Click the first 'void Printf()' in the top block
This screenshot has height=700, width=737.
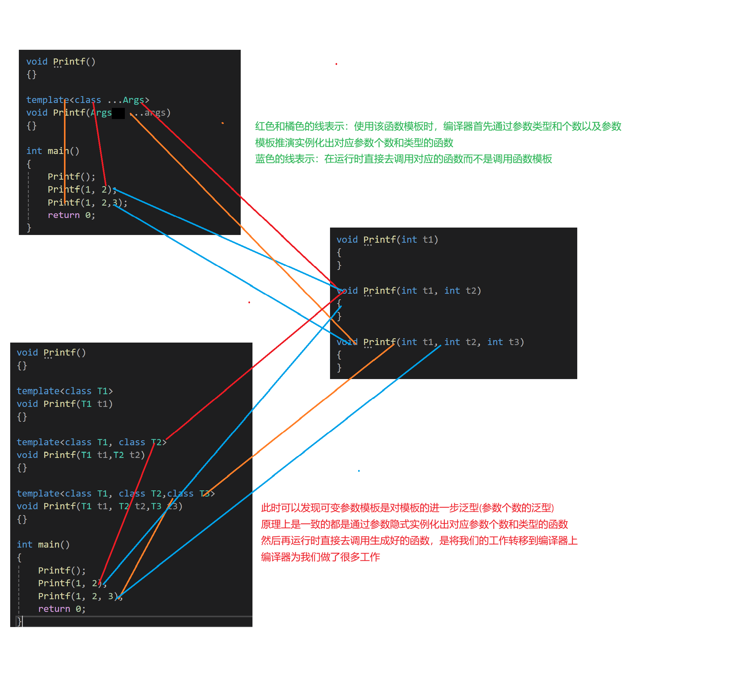(x=61, y=62)
